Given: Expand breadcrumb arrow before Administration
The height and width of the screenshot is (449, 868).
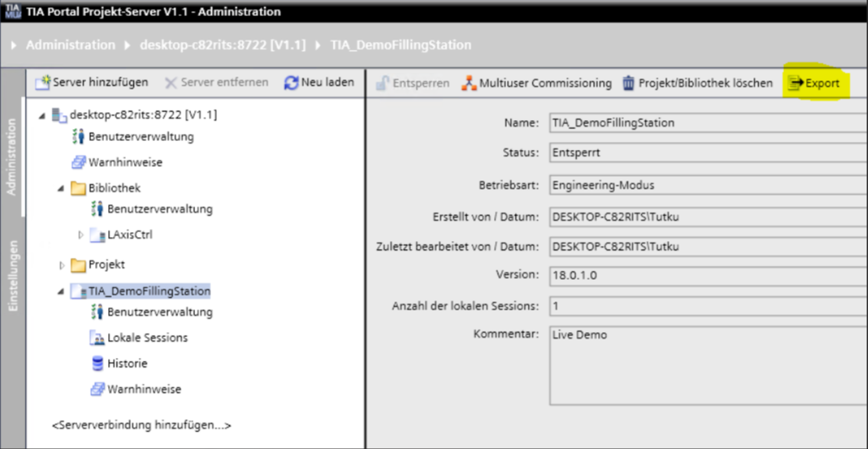Looking at the screenshot, I should (13, 45).
